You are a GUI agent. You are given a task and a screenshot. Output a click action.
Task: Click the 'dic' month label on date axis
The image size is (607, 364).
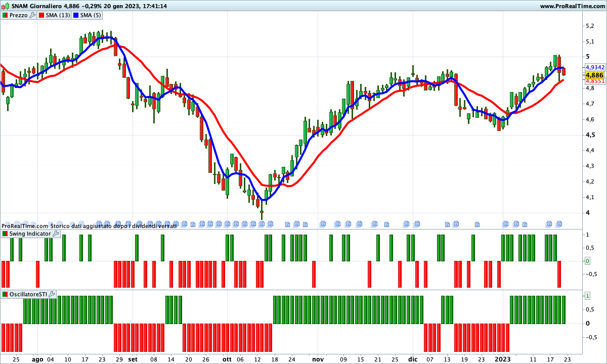[413, 359]
